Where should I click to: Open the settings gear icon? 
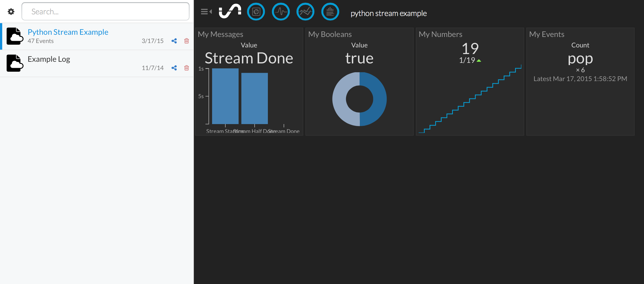click(11, 12)
